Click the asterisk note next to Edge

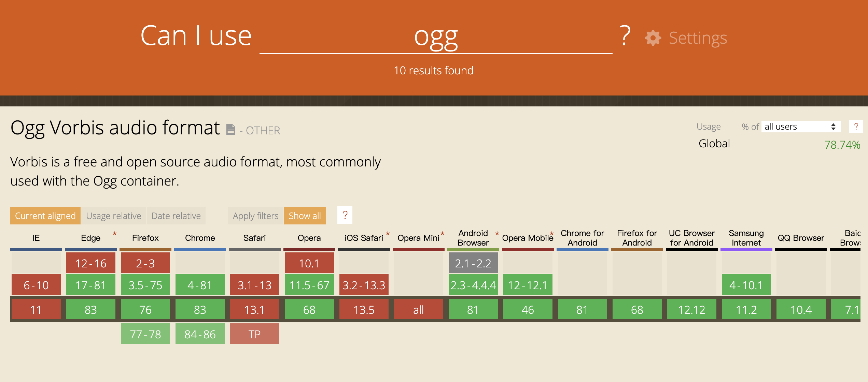[115, 234]
